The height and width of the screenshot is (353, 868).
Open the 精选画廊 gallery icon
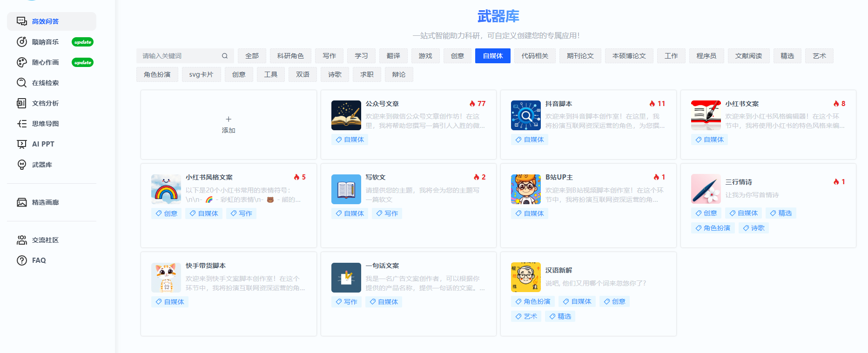[22, 202]
